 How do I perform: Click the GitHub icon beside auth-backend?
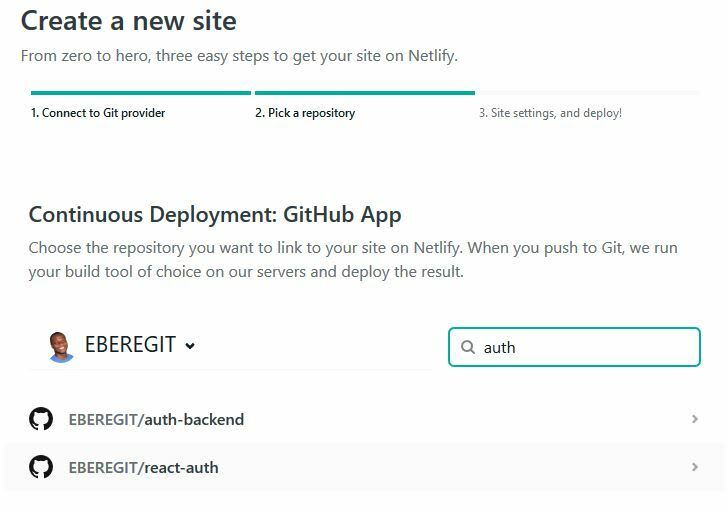[41, 419]
